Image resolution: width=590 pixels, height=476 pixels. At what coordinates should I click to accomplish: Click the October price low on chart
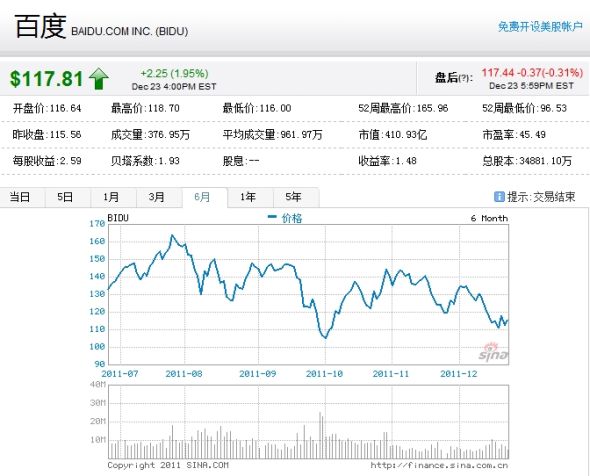325,338
